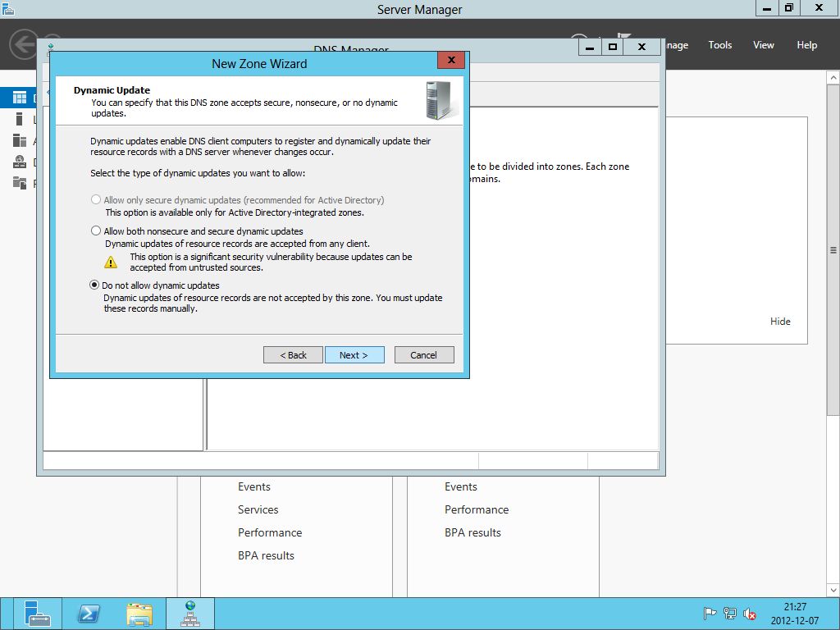
Task: Click Performance in left tile
Action: point(270,532)
